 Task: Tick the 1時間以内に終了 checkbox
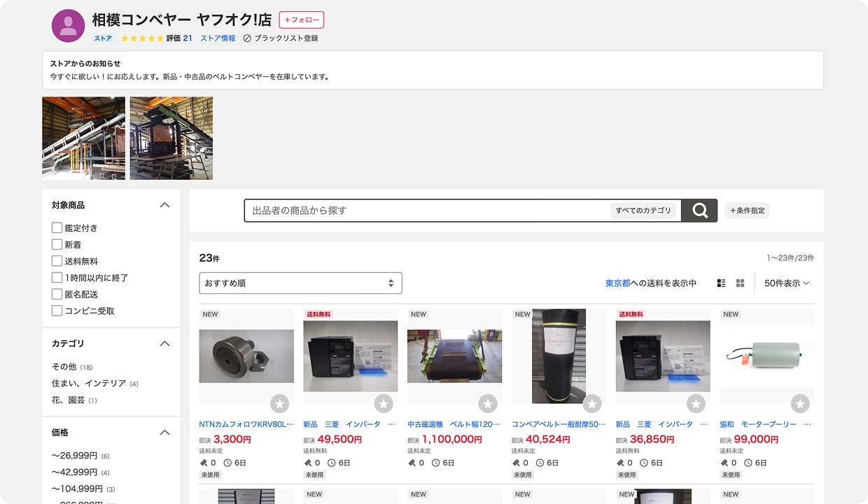click(57, 277)
